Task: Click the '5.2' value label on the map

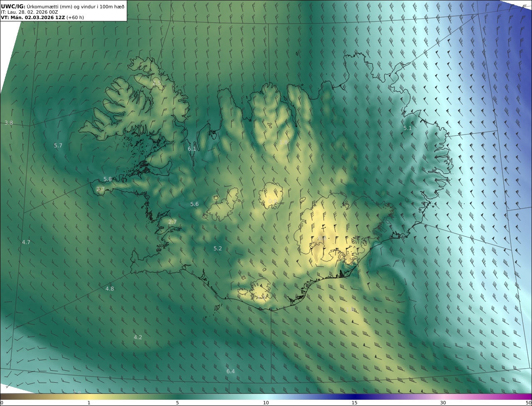Action: coord(218,249)
